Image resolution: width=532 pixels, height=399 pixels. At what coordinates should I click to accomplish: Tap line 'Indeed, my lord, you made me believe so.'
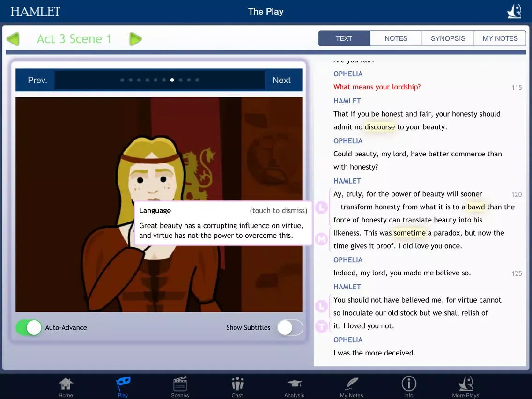(x=402, y=273)
